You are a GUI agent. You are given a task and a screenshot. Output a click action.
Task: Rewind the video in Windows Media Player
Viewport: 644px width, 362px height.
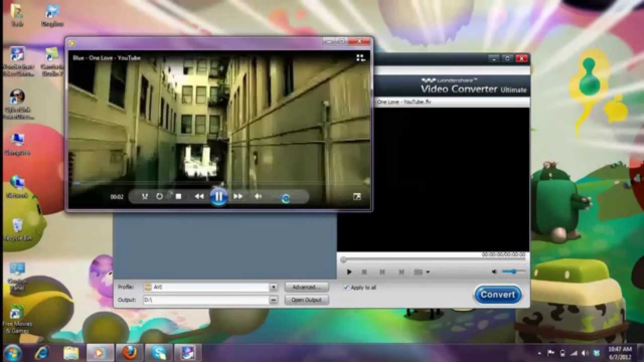[x=199, y=197]
